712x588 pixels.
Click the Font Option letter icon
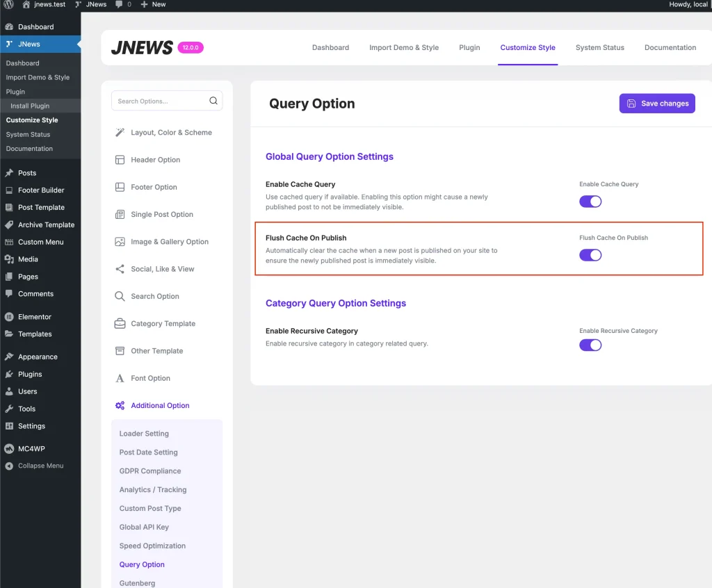[120, 378]
